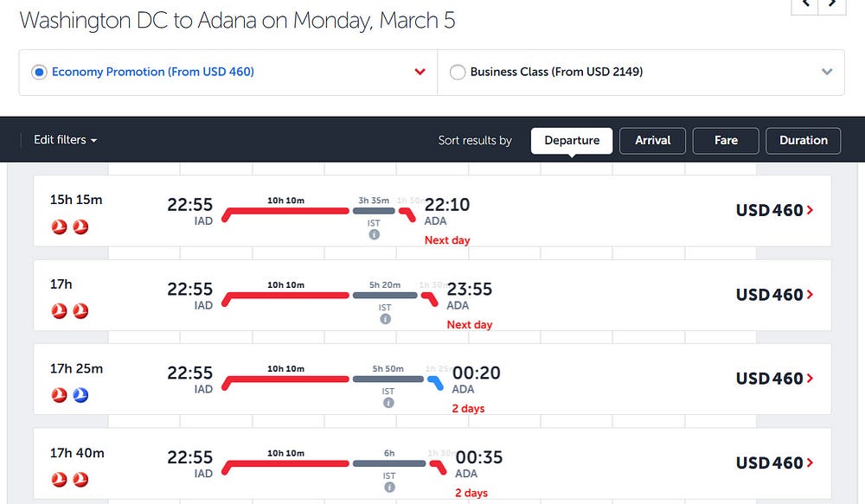
Task: Select the USD 460 fare for 00:35 arrival
Action: [774, 463]
